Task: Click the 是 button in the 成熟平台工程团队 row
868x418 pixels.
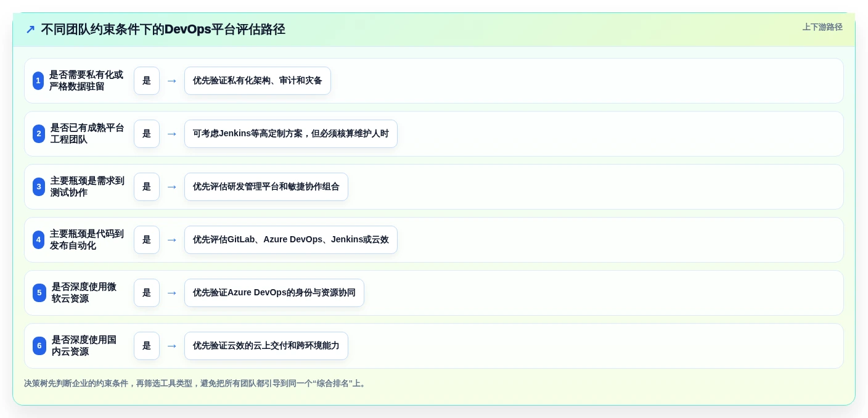Action: (147, 134)
